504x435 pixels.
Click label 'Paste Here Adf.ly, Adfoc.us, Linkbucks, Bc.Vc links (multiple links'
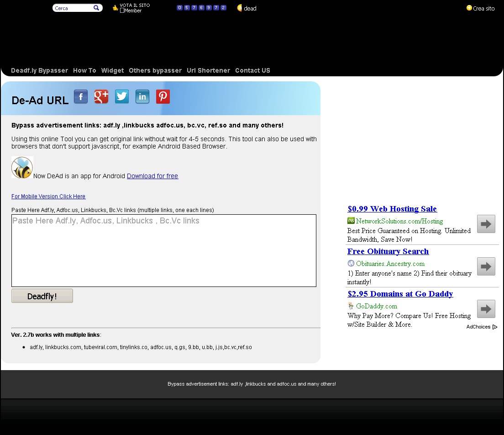coord(112,210)
